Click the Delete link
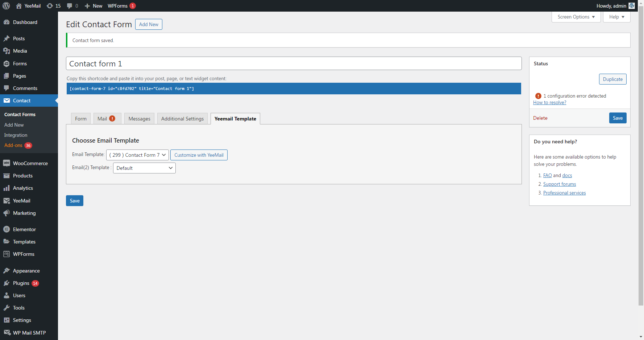This screenshot has width=644, height=340. [x=540, y=118]
